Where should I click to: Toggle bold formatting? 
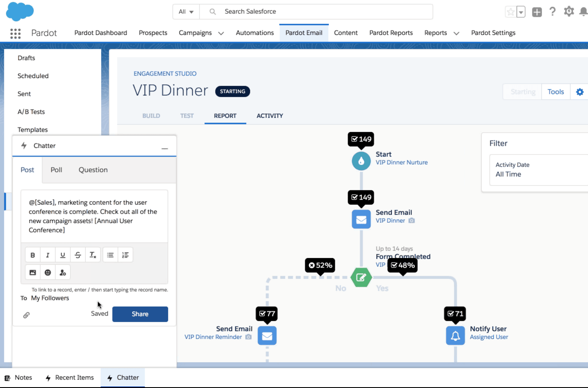[x=33, y=255]
